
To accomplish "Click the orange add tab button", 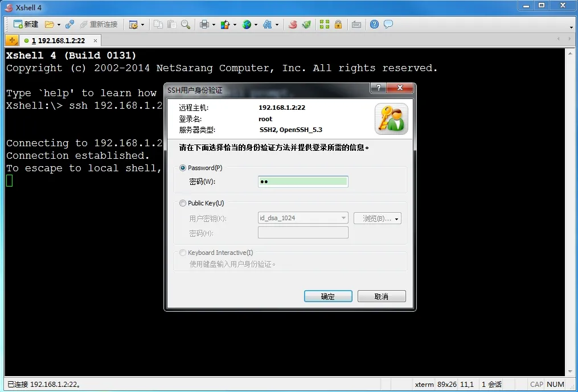I will [x=12, y=40].
